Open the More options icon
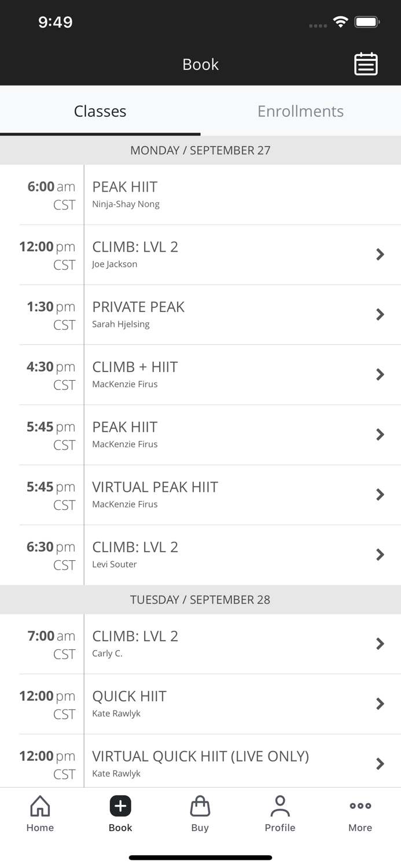Viewport: 401px width, 868px height. [360, 813]
